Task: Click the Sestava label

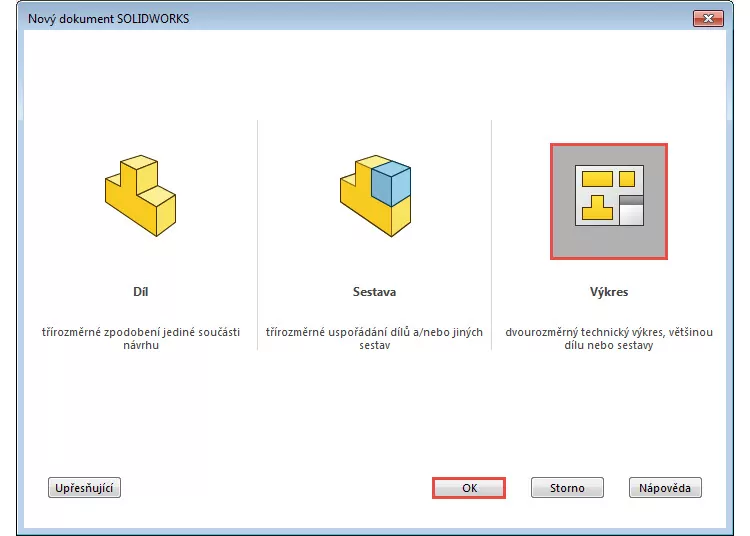Action: [x=375, y=292]
